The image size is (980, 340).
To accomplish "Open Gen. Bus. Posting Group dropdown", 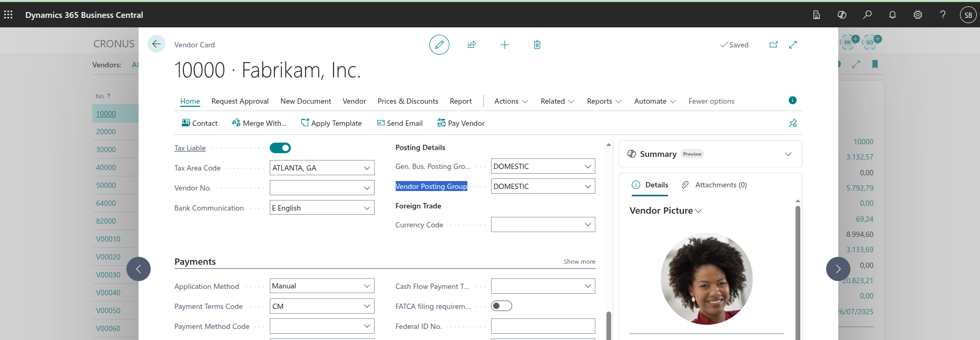I will (x=588, y=166).
